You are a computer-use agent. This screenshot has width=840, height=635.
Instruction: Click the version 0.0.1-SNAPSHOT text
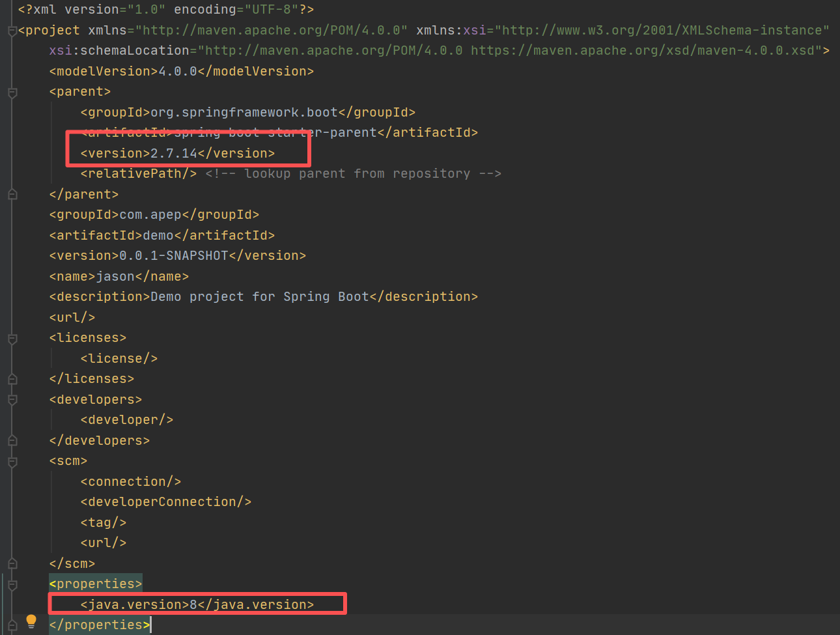click(175, 255)
